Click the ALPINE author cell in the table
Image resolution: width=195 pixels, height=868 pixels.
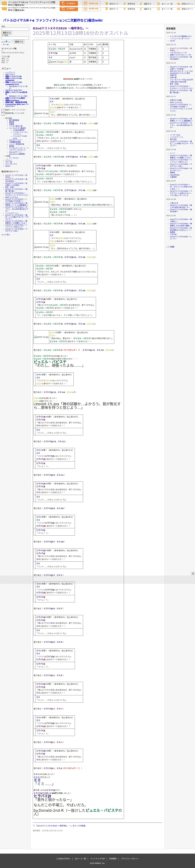tap(76, 53)
